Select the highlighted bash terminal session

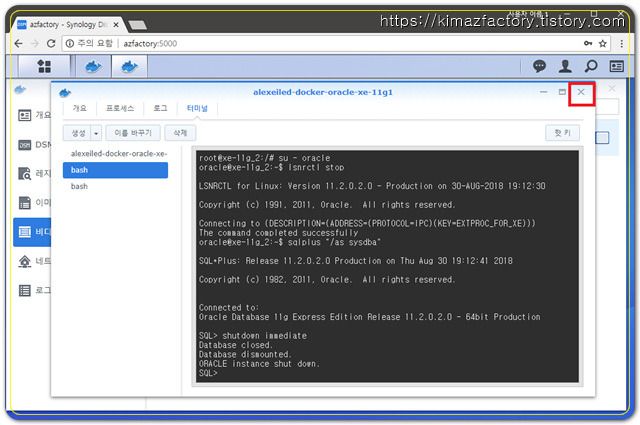pos(115,170)
